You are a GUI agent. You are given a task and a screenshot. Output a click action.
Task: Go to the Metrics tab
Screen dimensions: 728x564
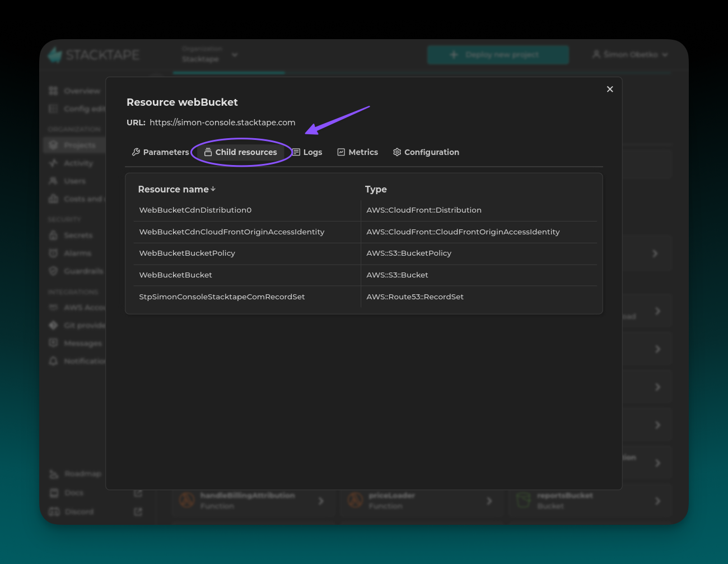tap(358, 152)
